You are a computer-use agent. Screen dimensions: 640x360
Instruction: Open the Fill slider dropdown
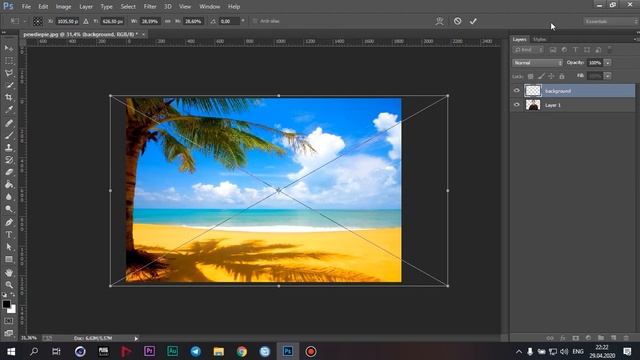608,76
